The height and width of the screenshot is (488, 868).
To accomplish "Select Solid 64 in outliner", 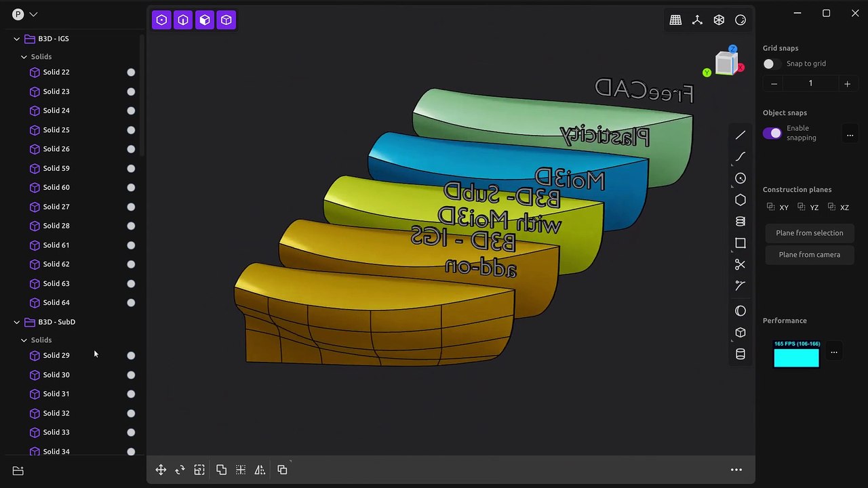I will click(56, 303).
